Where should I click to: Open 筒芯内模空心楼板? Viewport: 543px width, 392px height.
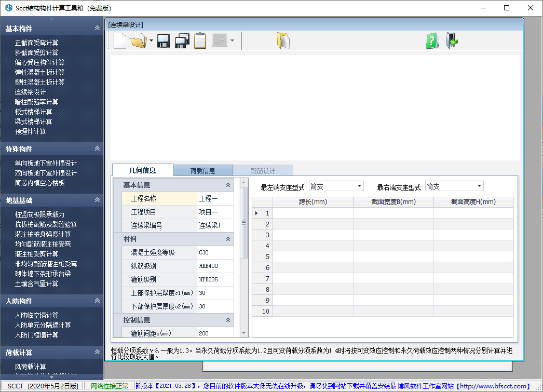(x=39, y=183)
